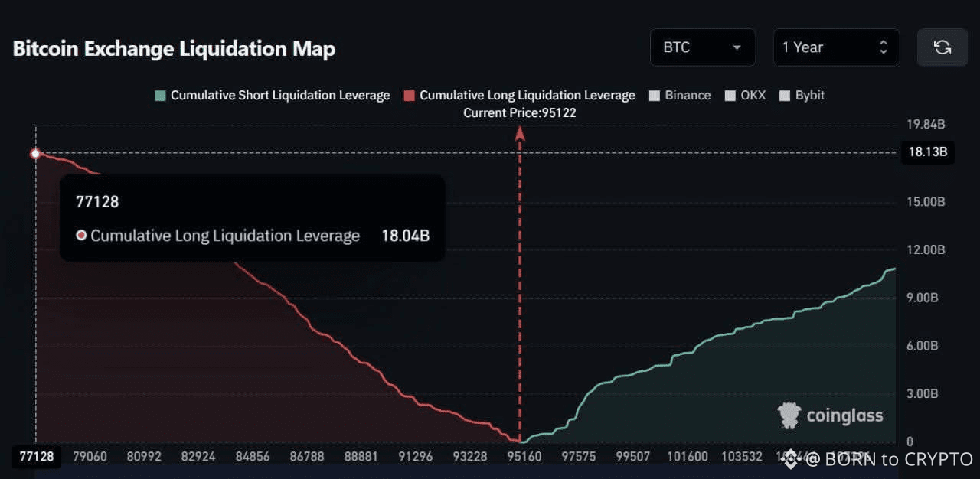This screenshot has height=479, width=980.
Task: Click the Current Price:95122 label
Action: tap(518, 112)
